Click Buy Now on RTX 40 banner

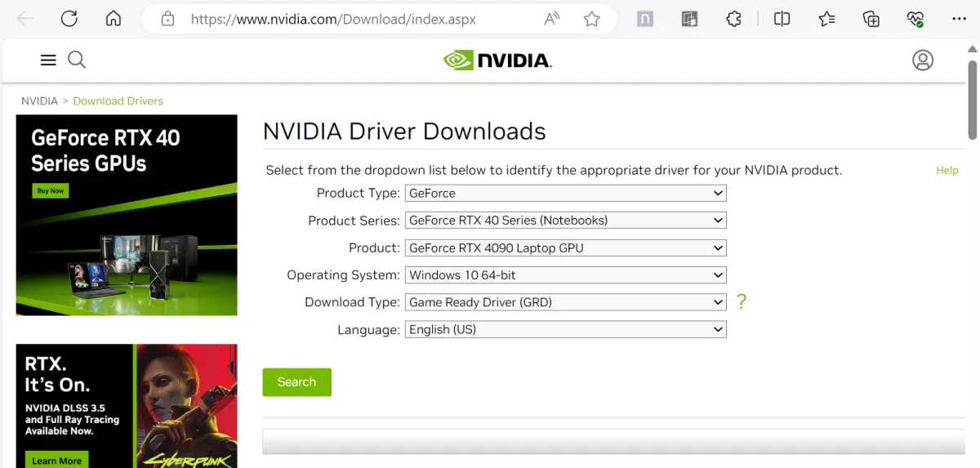click(x=51, y=190)
